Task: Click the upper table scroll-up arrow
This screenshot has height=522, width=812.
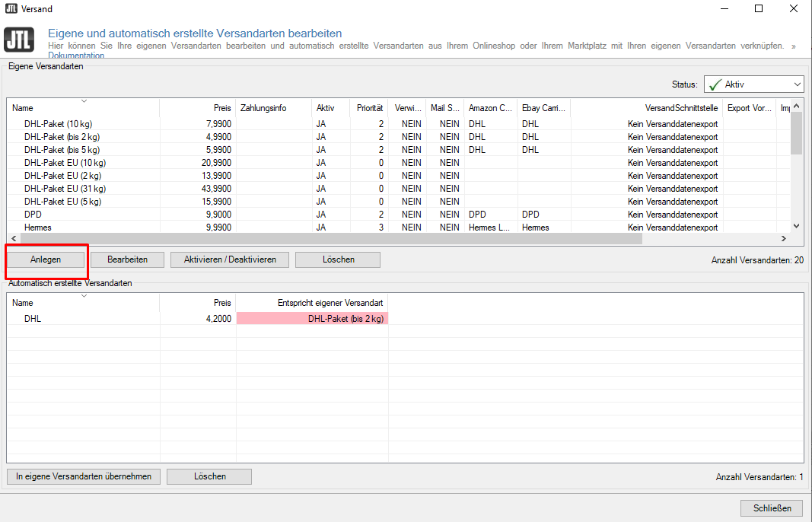Action: click(797, 106)
